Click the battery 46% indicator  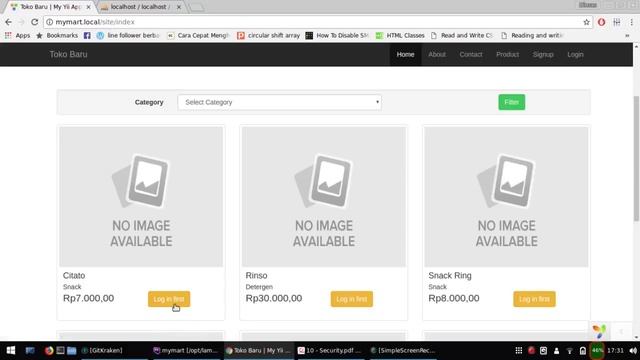coord(597,350)
